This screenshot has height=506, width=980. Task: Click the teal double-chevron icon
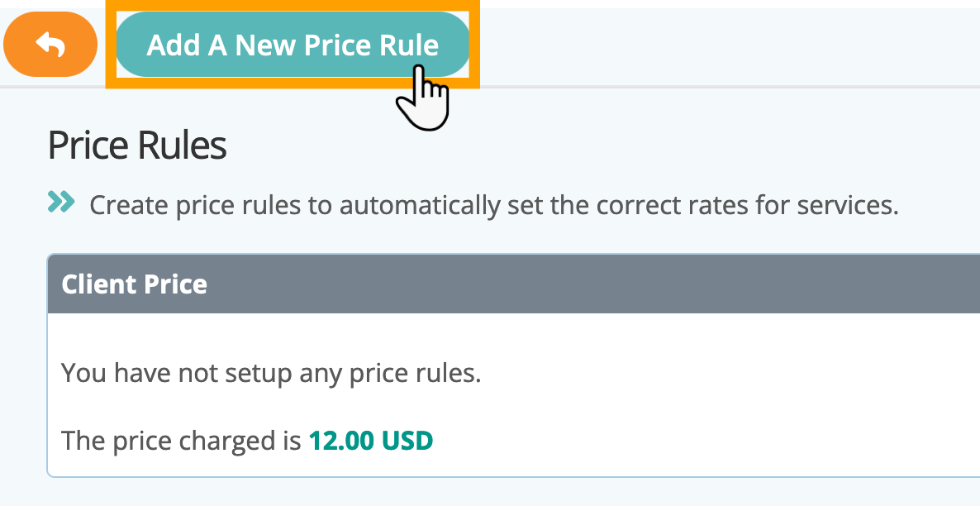pyautogui.click(x=61, y=202)
